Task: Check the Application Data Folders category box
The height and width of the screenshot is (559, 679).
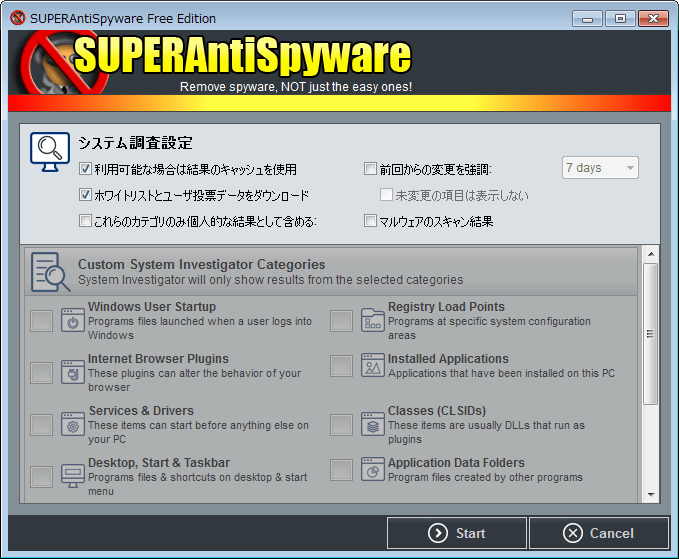Action: [x=341, y=470]
